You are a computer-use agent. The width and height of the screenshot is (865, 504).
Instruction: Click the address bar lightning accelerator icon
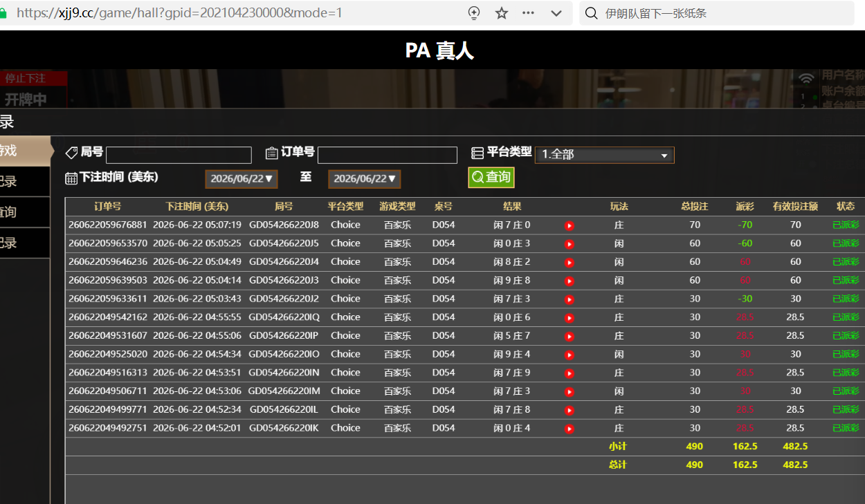click(474, 13)
